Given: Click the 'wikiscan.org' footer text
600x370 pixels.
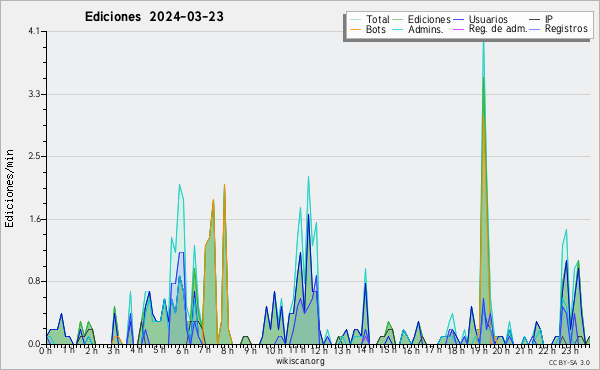Looking at the screenshot, I should [x=300, y=361].
